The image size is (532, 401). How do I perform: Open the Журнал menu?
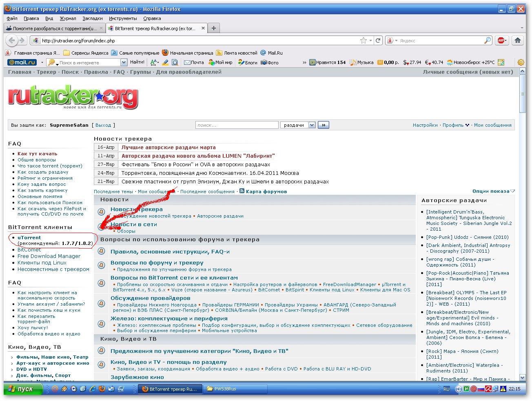click(68, 18)
